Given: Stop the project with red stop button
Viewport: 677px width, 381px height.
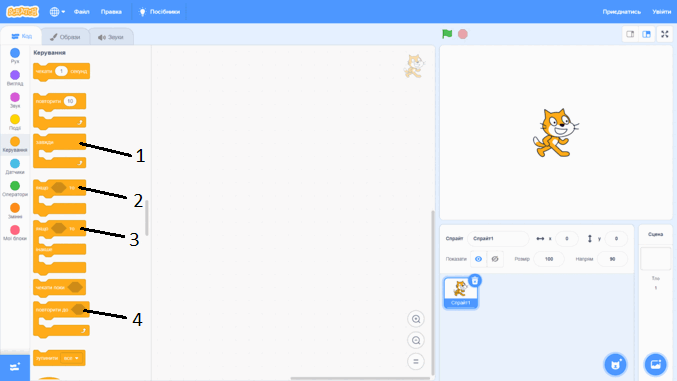Looking at the screenshot, I should pos(463,34).
